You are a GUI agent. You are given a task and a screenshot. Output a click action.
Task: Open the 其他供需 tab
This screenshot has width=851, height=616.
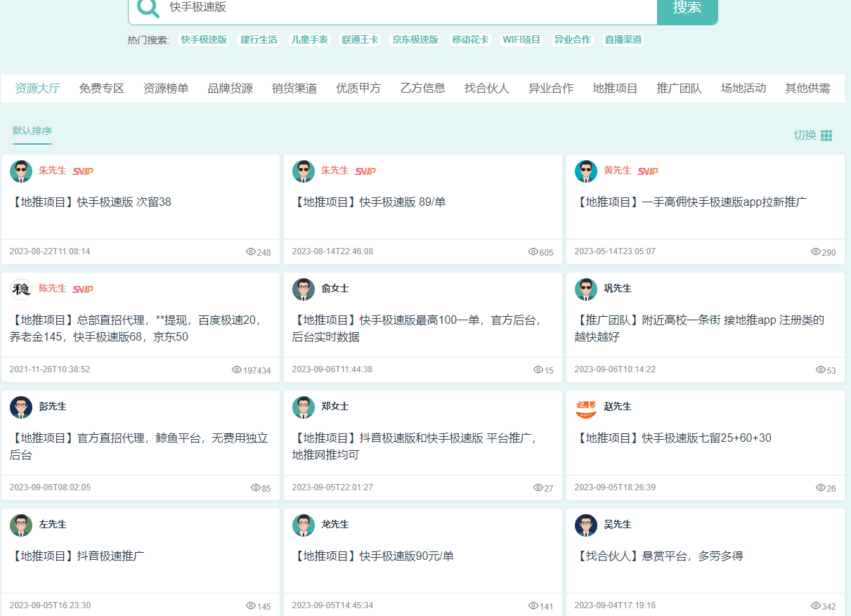click(x=808, y=89)
